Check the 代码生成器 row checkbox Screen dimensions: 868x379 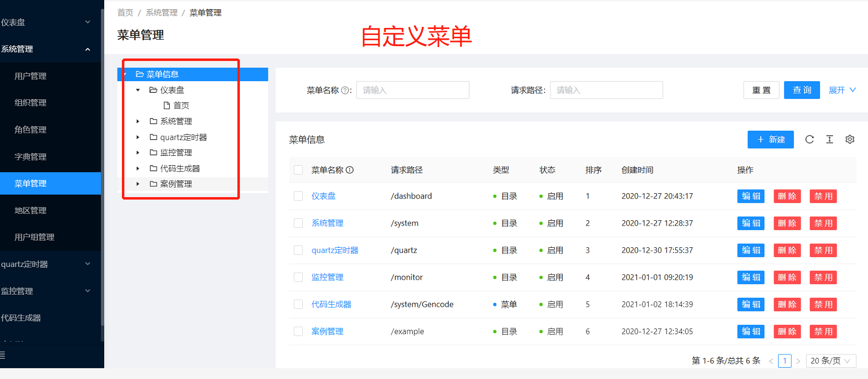pyautogui.click(x=298, y=304)
